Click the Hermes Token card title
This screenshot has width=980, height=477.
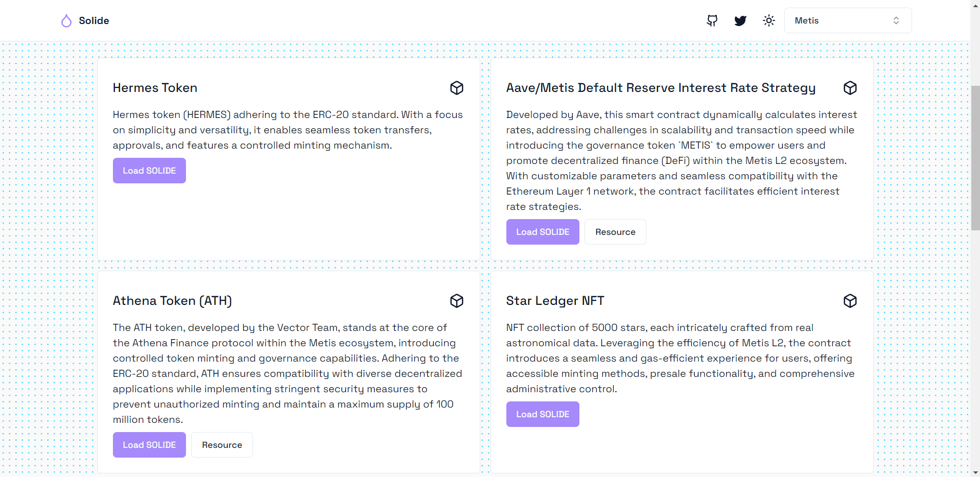click(155, 88)
